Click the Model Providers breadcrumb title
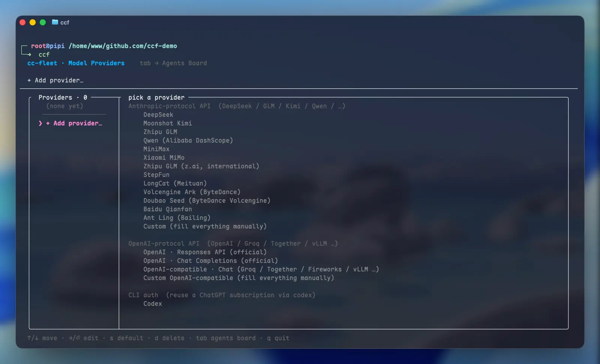This screenshot has width=600, height=364. tap(96, 63)
